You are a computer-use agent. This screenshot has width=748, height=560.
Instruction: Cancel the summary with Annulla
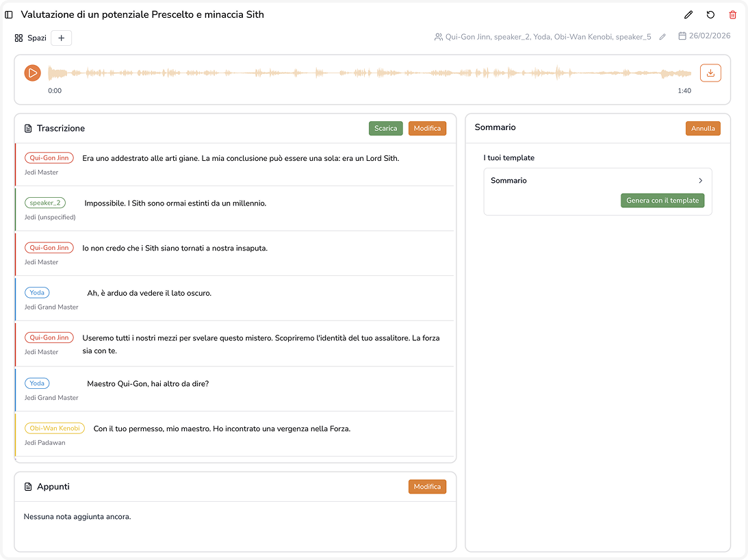click(703, 128)
